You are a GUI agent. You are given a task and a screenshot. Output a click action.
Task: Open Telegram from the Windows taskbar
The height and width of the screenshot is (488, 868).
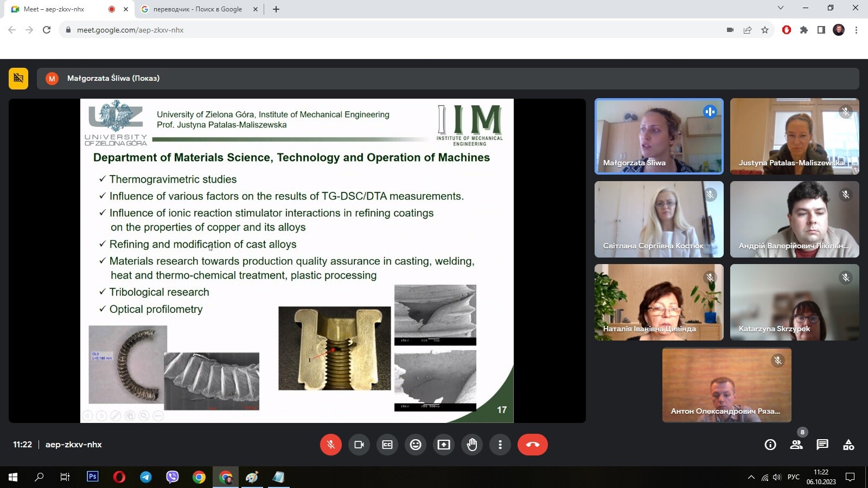pyautogui.click(x=146, y=477)
